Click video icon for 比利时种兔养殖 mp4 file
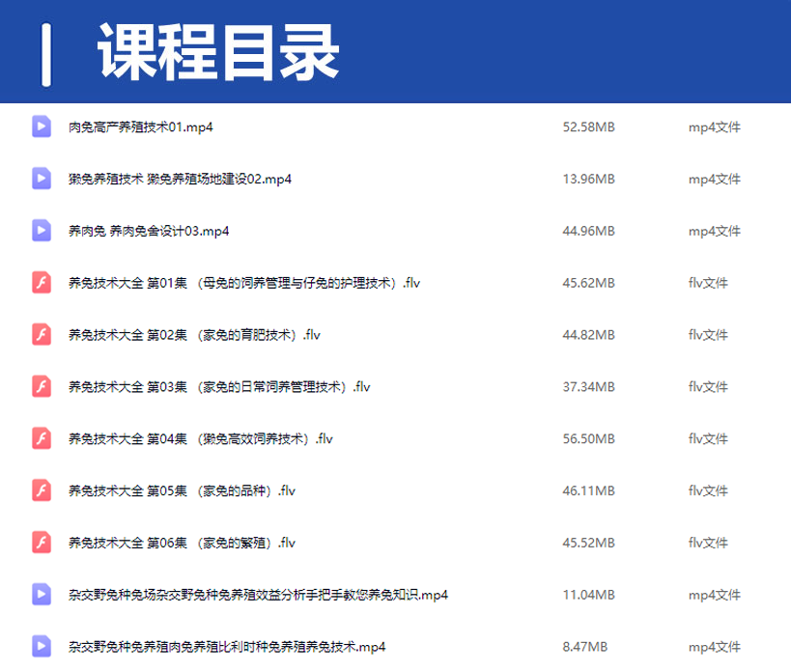The image size is (791, 672). coord(42,646)
